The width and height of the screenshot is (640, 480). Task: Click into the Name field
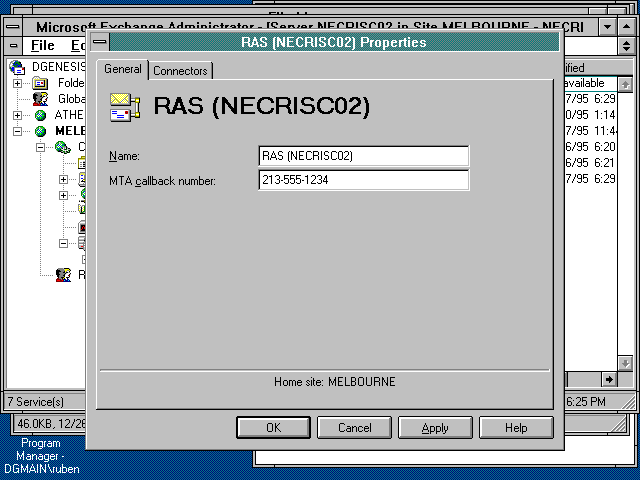pos(364,156)
